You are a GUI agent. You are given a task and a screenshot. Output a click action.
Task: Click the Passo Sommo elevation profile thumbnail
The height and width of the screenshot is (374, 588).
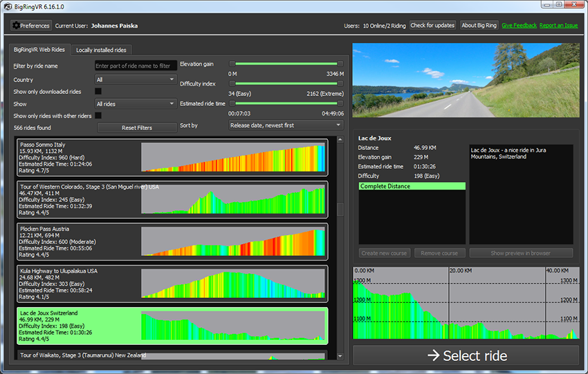[233, 157]
